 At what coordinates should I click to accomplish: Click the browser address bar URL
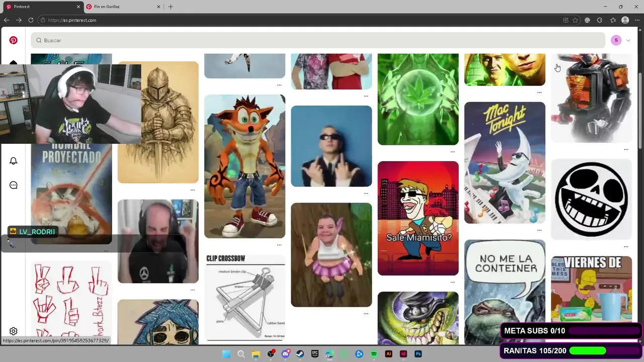coord(72,20)
